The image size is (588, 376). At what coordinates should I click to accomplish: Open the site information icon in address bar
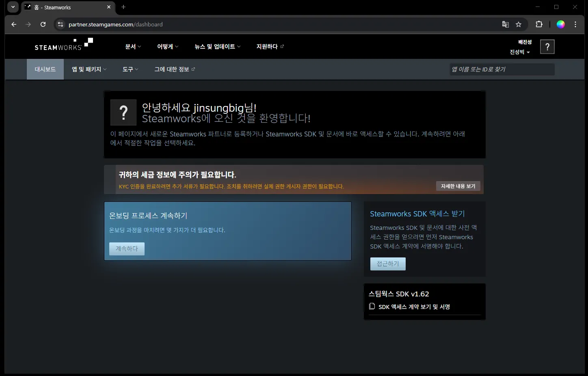pos(61,24)
